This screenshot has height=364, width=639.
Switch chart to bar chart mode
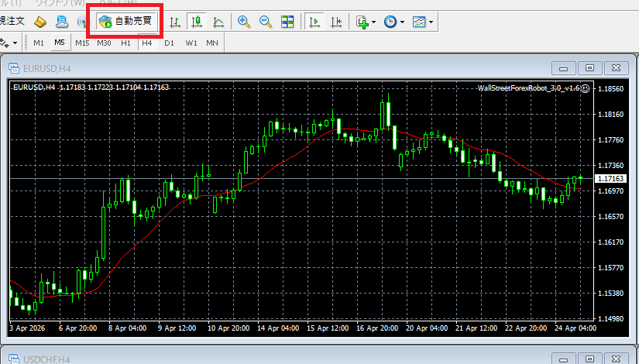click(x=176, y=22)
